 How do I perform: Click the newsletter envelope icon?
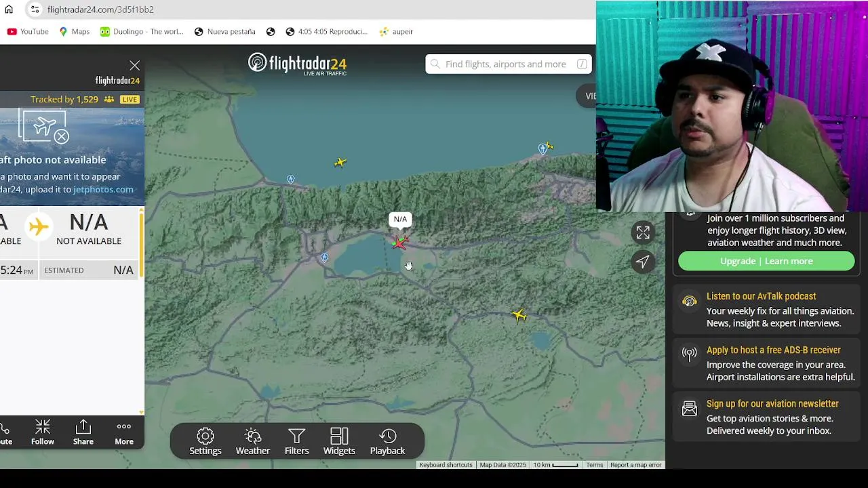click(690, 408)
